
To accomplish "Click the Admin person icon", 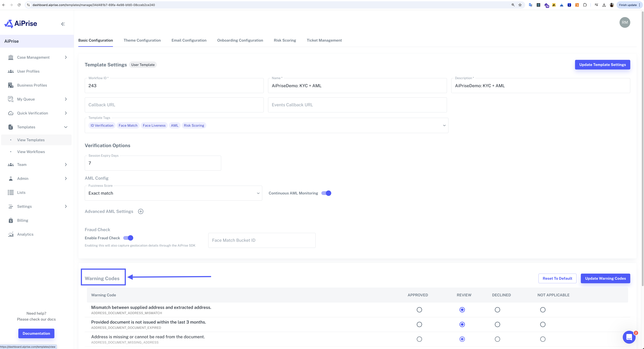I will point(11,178).
